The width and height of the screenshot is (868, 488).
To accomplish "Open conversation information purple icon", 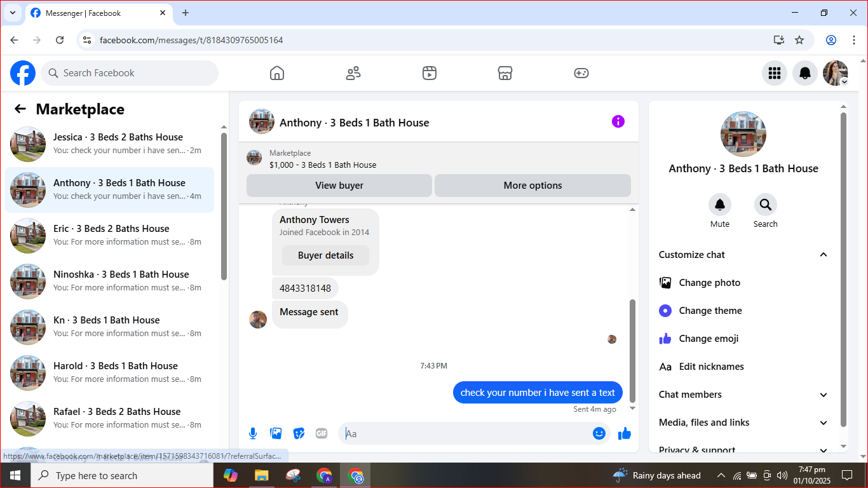I will [618, 121].
